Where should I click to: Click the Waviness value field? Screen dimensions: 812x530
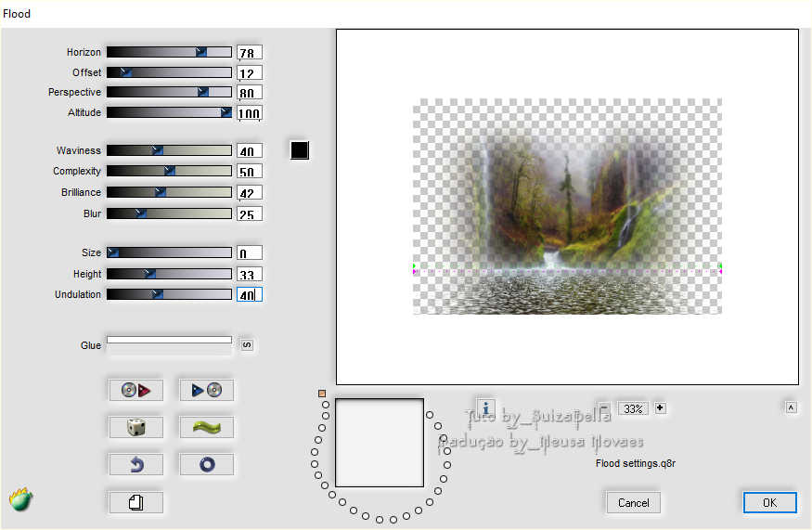(250, 150)
